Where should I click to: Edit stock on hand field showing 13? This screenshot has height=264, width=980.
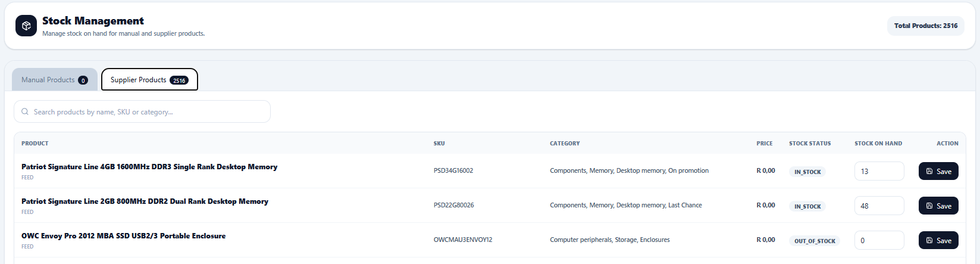point(879,171)
